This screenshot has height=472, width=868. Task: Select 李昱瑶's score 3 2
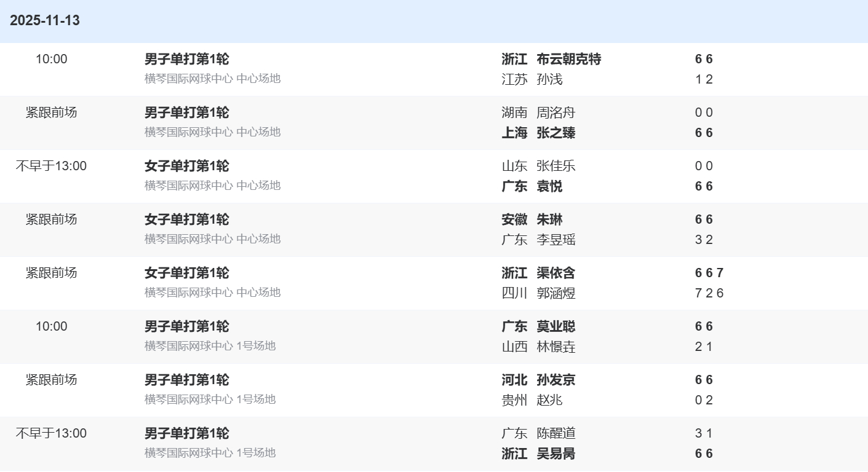pos(704,240)
